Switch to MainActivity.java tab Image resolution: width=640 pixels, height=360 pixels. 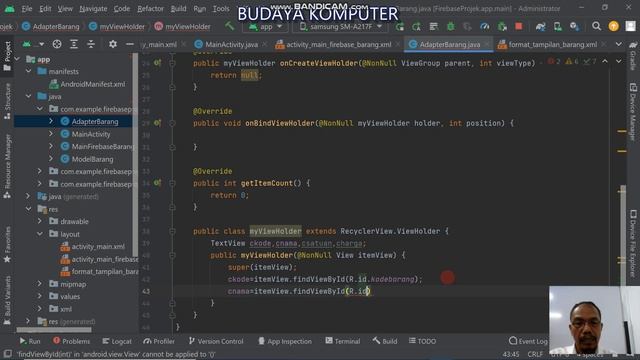[x=231, y=44]
